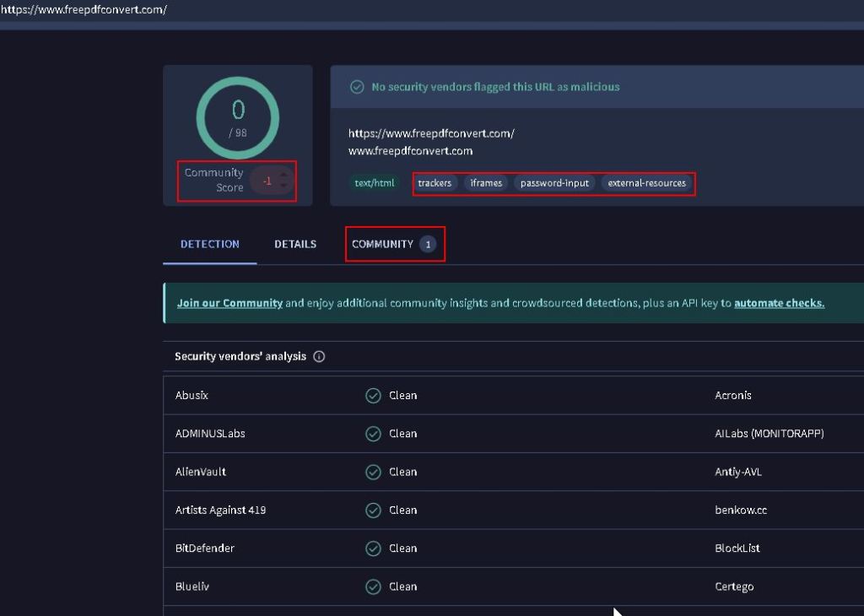Select the DETECTION tab
Screen dimensions: 864x616
(x=210, y=244)
